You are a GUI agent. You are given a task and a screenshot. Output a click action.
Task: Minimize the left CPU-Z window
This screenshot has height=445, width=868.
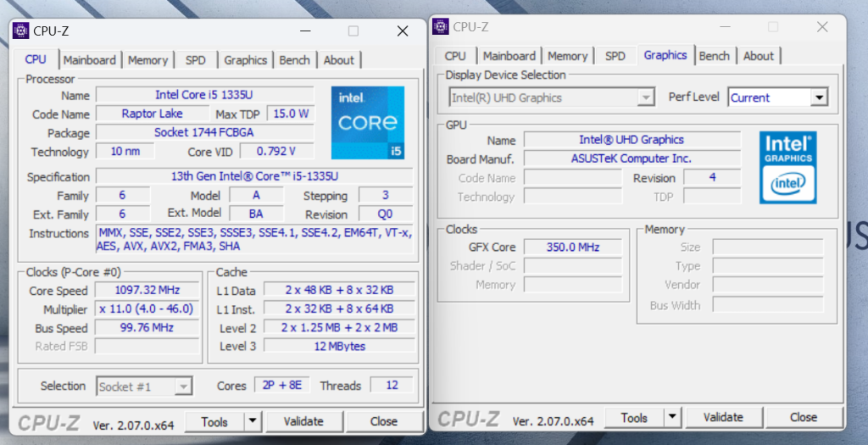click(x=303, y=31)
